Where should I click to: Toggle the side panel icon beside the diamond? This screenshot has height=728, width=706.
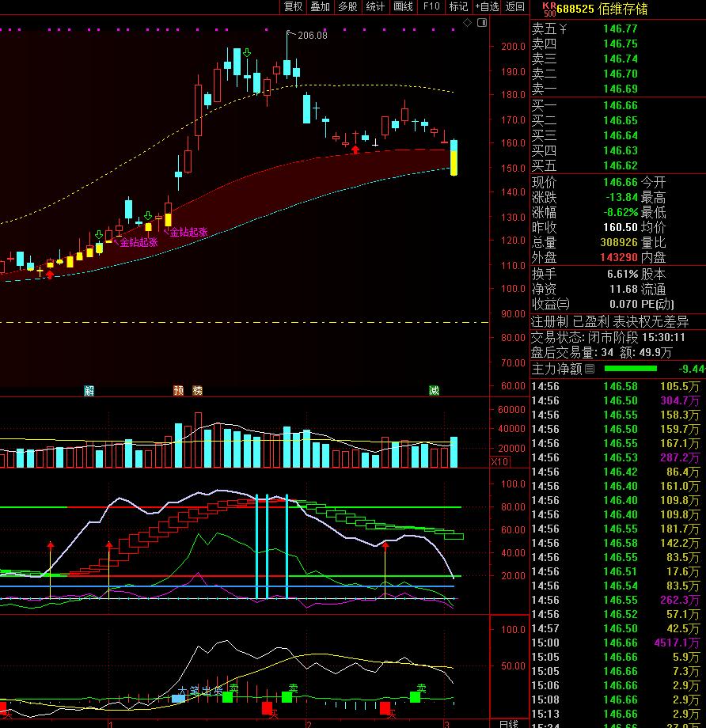[x=482, y=22]
